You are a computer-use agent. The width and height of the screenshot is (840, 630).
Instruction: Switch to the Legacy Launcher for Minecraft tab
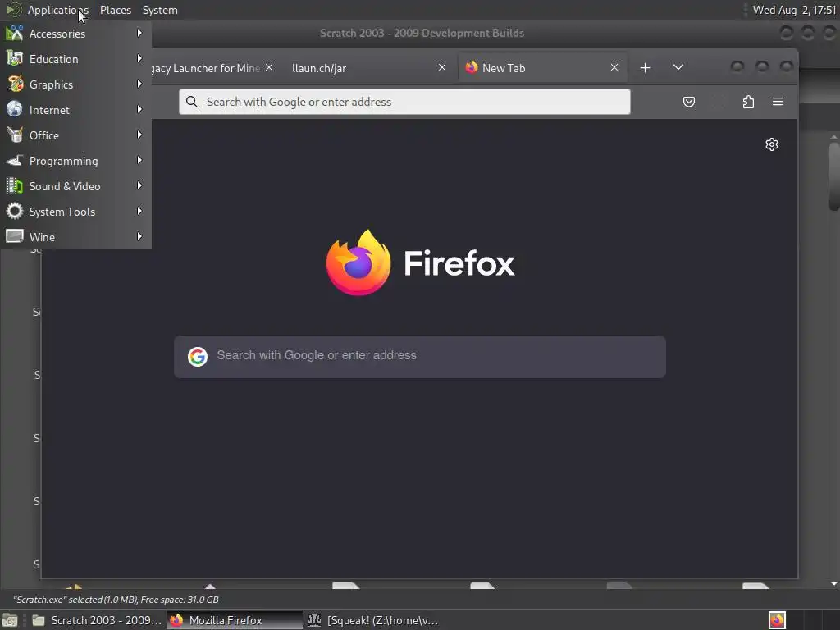pos(206,68)
